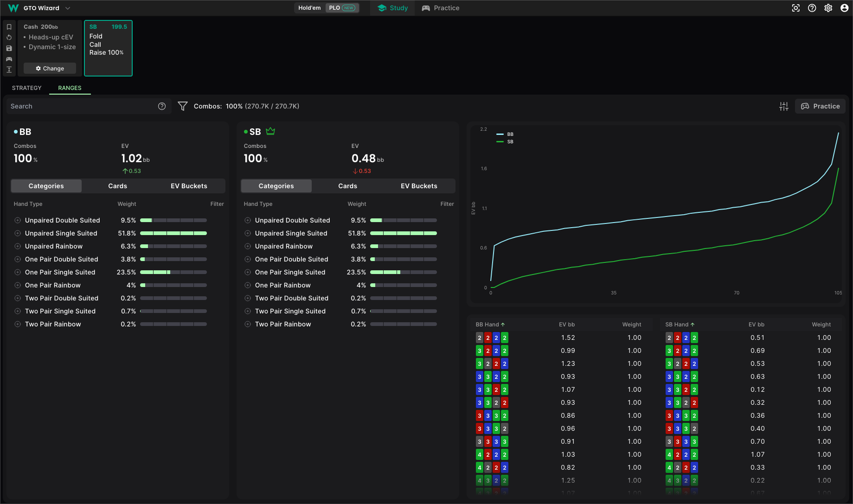
Task: Click the Practice button beside filters
Action: pyautogui.click(x=820, y=106)
